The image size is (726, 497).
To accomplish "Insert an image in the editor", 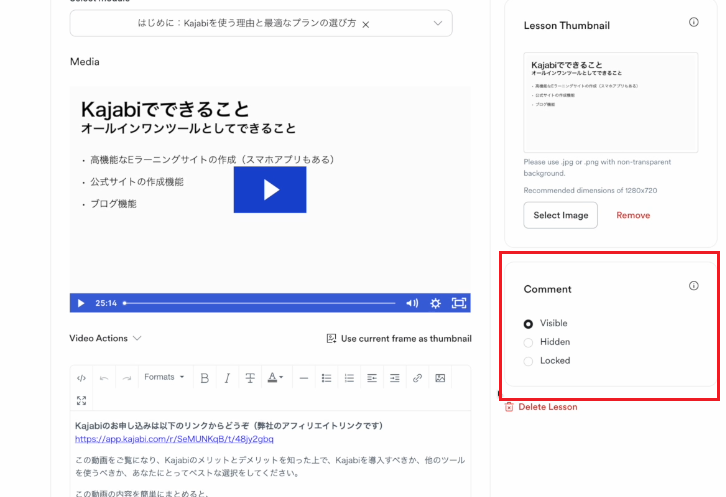I will coord(440,378).
